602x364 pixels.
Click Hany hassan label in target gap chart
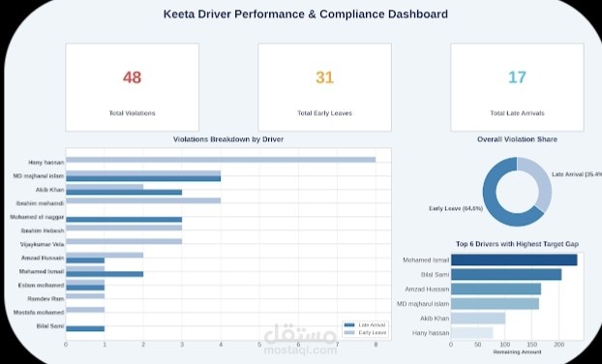coord(431,333)
